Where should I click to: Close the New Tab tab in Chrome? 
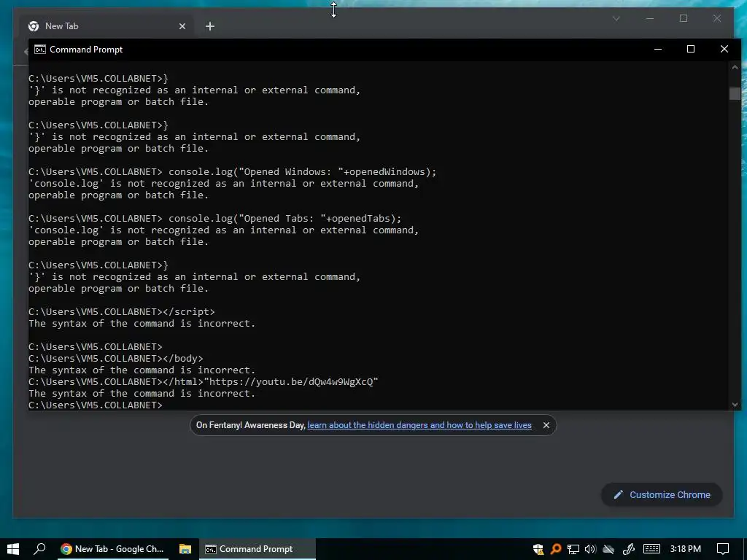[182, 26]
